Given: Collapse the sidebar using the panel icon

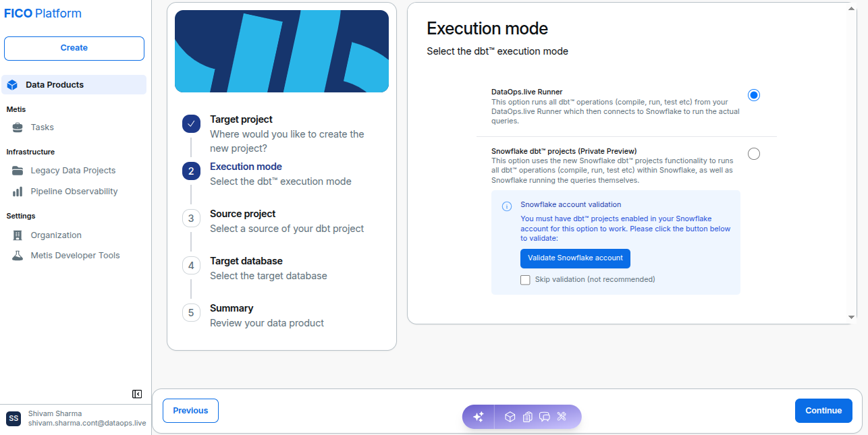Looking at the screenshot, I should (137, 394).
